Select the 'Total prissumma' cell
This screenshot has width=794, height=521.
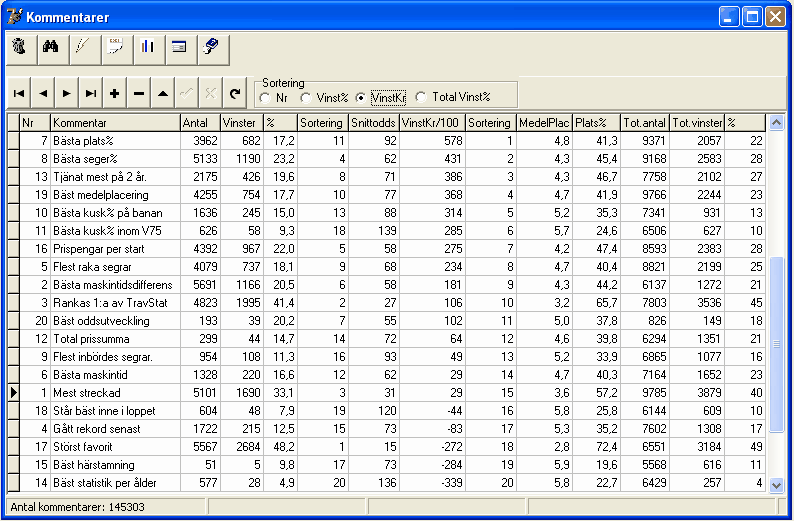(115, 339)
